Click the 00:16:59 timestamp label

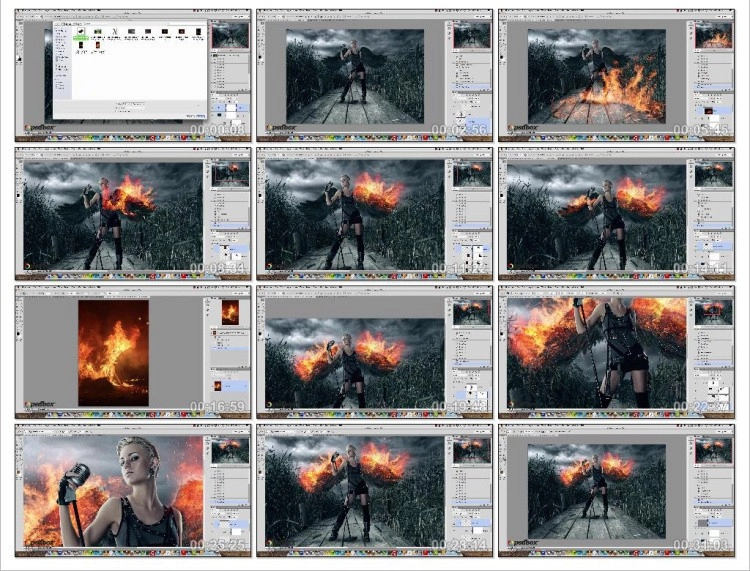[220, 407]
